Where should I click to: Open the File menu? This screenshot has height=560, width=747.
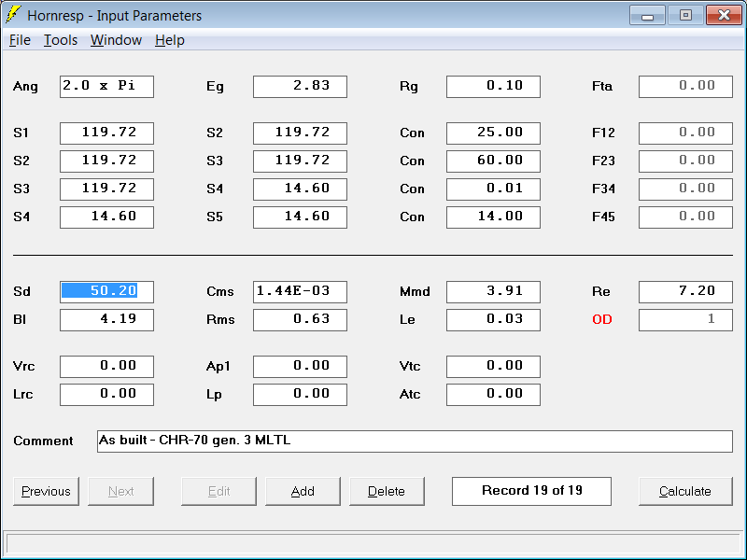20,40
